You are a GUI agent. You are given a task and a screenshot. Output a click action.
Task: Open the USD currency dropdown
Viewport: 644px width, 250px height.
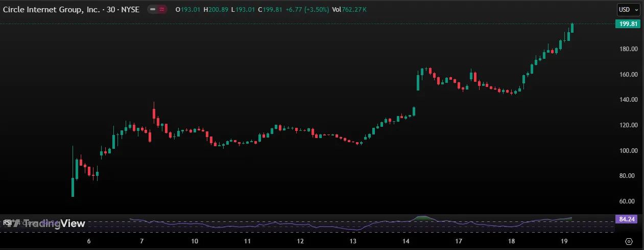click(628, 9)
